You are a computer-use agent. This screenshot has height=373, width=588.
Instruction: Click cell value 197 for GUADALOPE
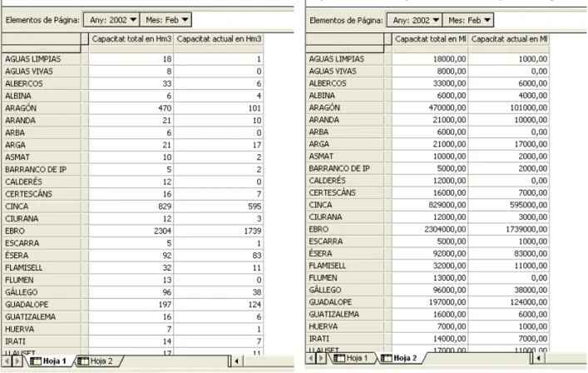coord(131,305)
